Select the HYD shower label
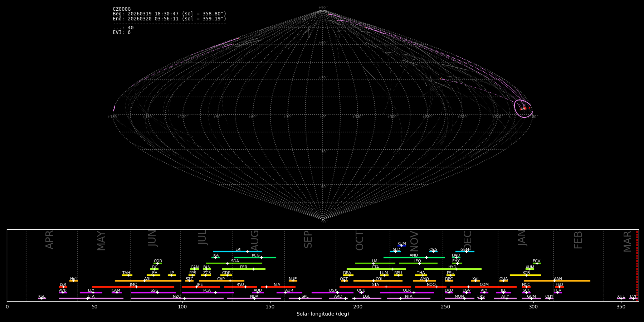Viewport: 644px width, 322px height. coord(453,267)
